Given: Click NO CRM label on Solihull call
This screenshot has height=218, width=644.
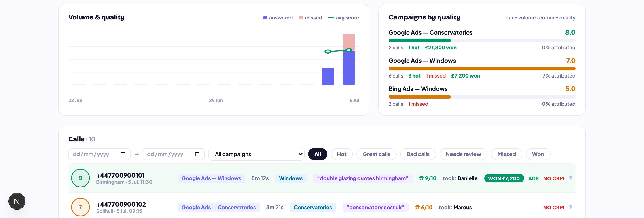Looking at the screenshot, I should pyautogui.click(x=553, y=208).
